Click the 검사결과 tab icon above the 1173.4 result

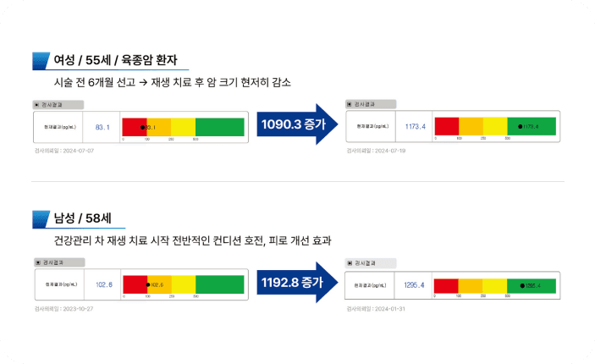[350, 104]
